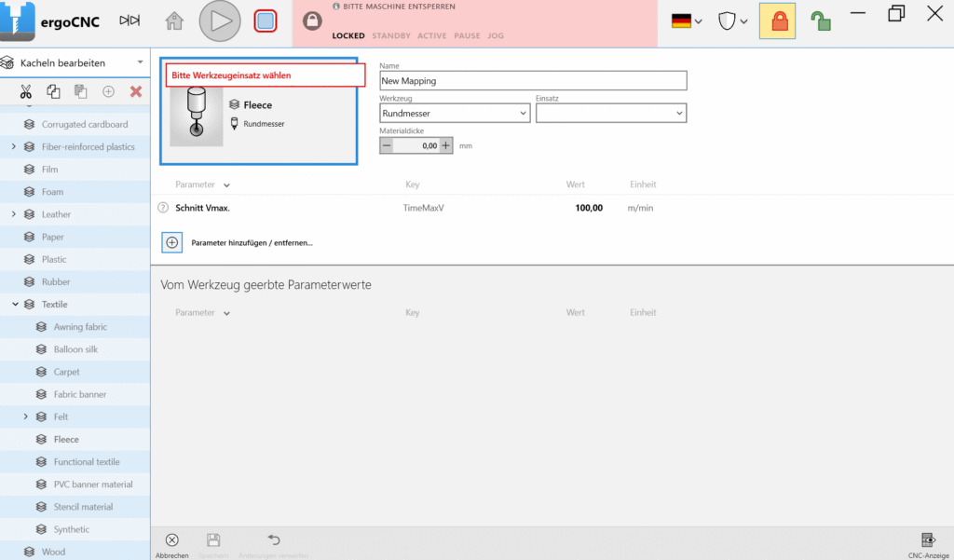This screenshot has height=560, width=954.
Task: Open the Werkzeug Rundmesser dropdown
Action: (455, 114)
